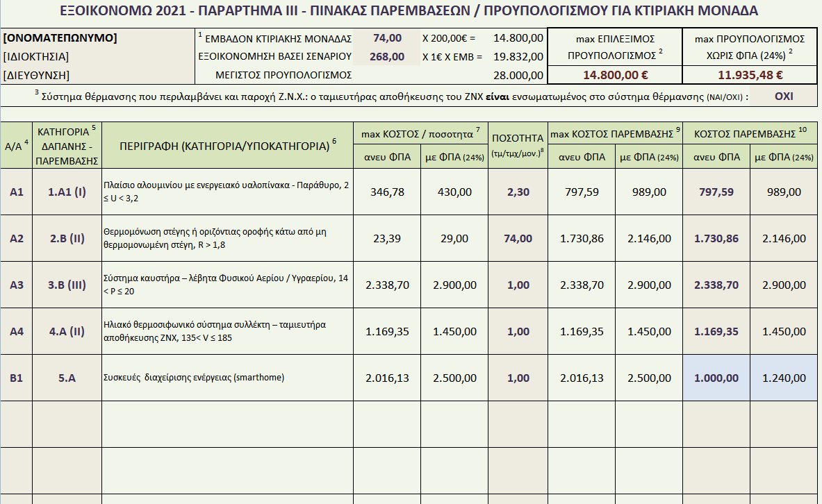
Task: Select the Α/Α column header
Action: (16, 146)
